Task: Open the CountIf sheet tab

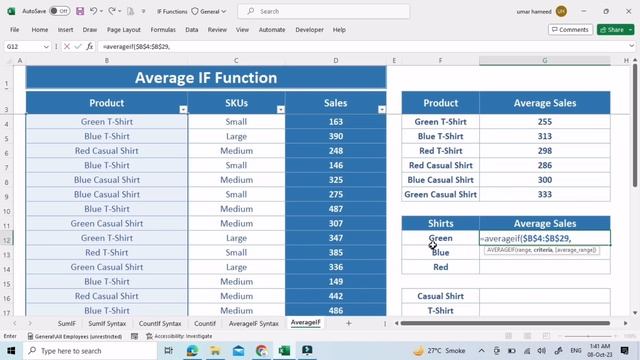Action: pyautogui.click(x=205, y=323)
